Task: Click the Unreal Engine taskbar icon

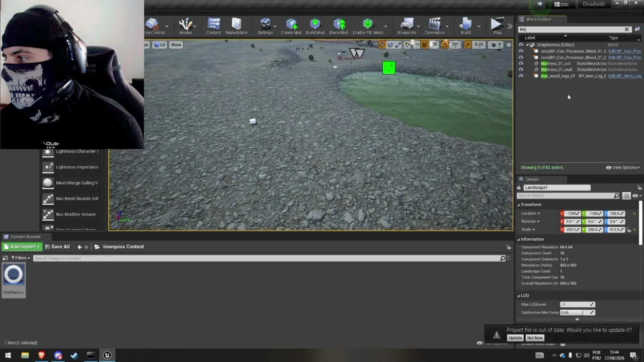Action: click(107, 355)
